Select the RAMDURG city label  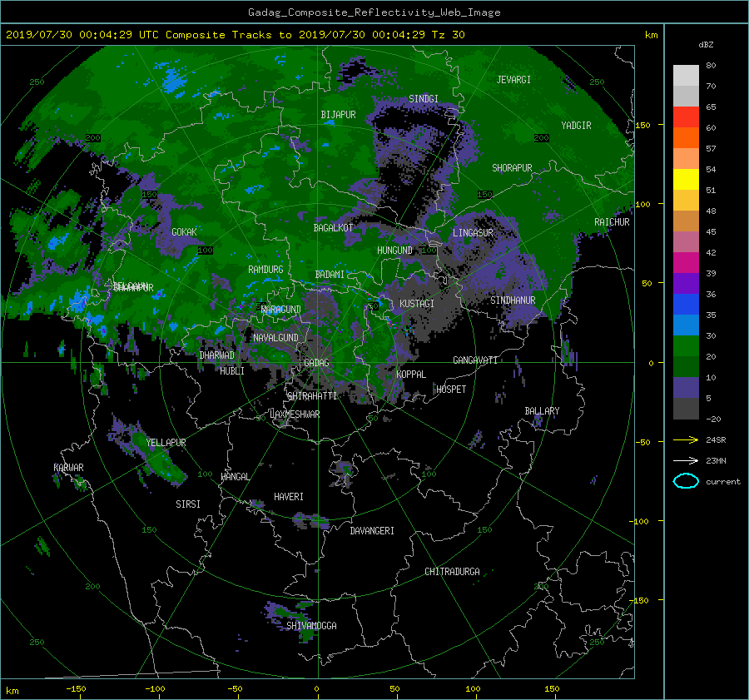pyautogui.click(x=265, y=270)
